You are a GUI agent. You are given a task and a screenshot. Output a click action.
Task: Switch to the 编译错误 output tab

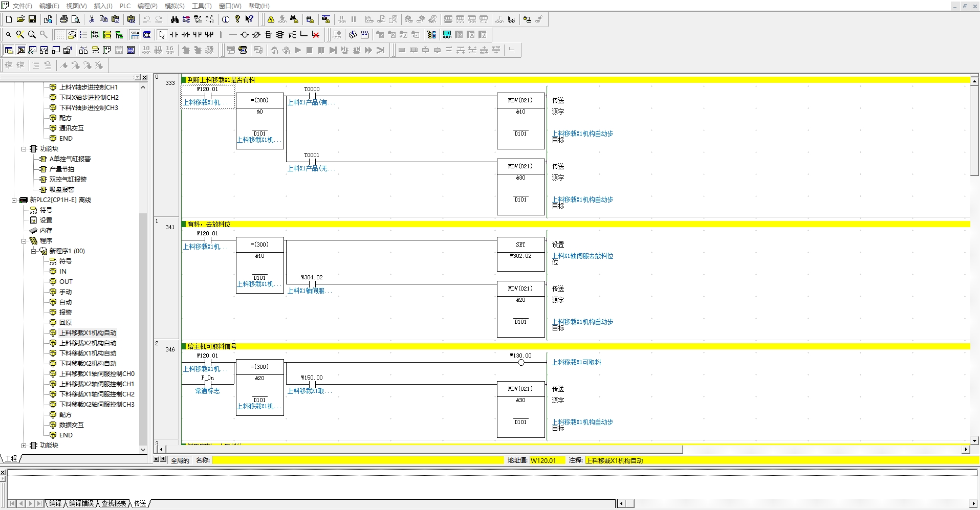click(81, 504)
